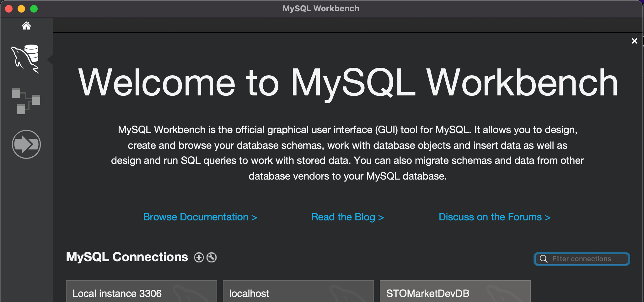Close the welcome message panel

point(634,41)
